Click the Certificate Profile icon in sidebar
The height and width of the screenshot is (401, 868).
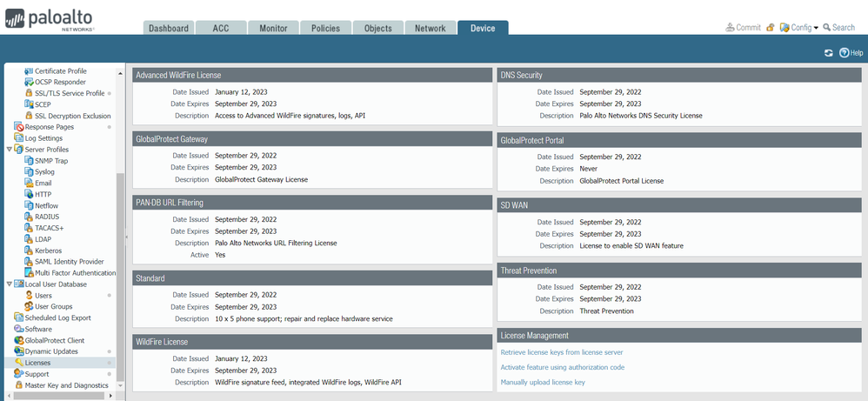(30, 71)
